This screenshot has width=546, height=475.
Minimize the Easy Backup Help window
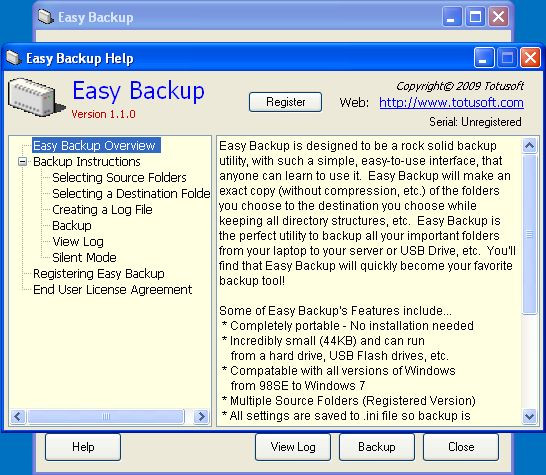pos(483,57)
